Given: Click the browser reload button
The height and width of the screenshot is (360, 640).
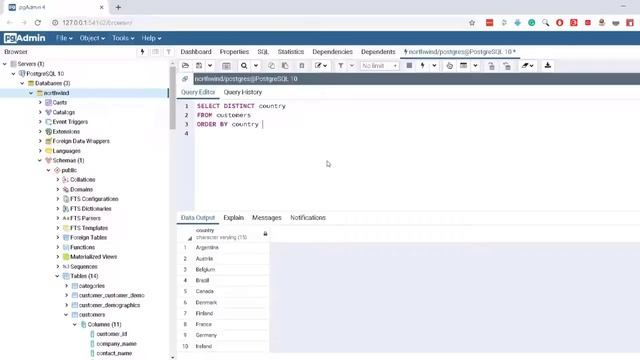Looking at the screenshot, I should (38, 23).
